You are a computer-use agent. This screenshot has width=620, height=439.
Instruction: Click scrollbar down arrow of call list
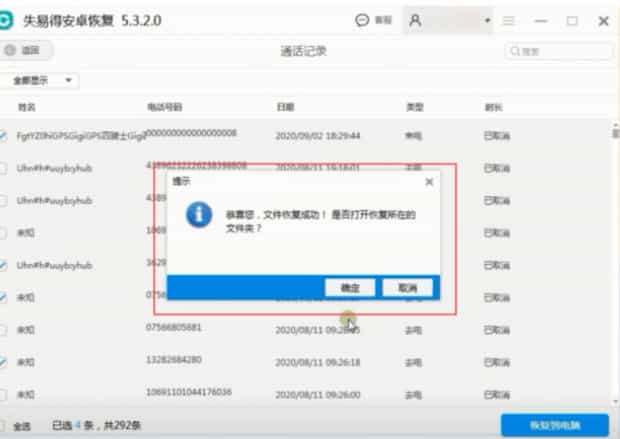(616, 402)
